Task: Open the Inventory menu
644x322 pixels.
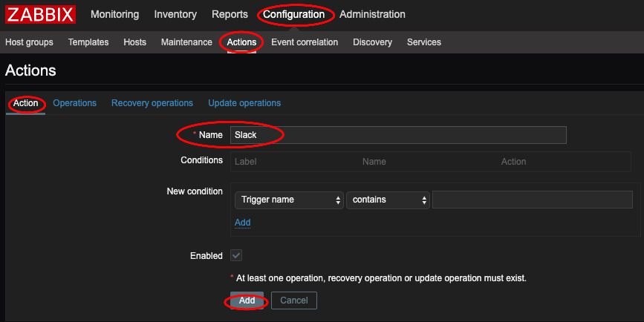Action: click(x=175, y=14)
